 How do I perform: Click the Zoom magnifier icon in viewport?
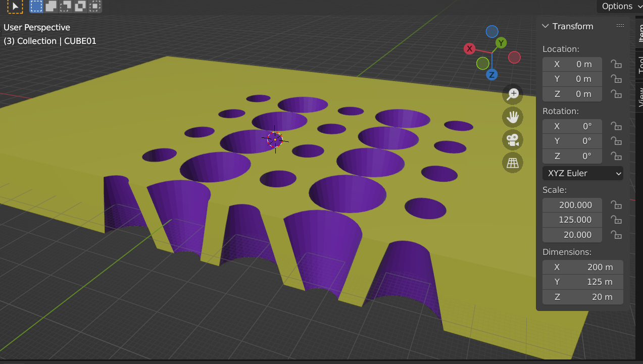[512, 94]
